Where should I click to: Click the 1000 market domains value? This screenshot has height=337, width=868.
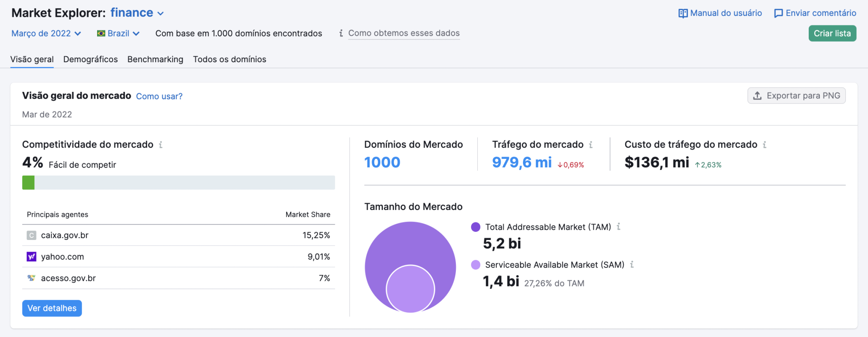(382, 162)
